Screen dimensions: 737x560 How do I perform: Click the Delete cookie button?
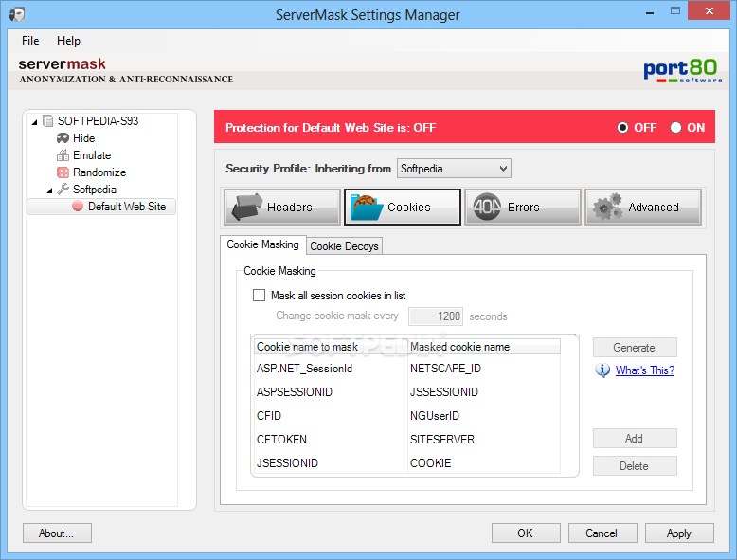[x=635, y=466]
